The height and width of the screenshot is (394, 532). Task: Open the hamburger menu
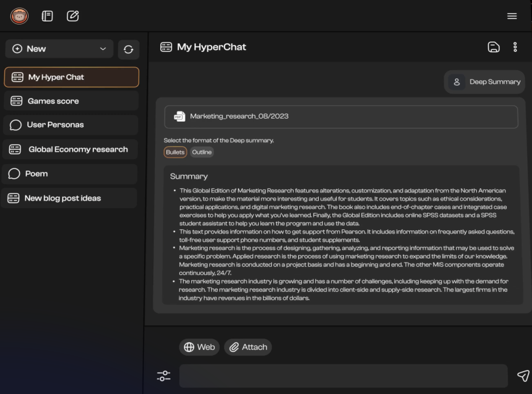[x=512, y=16]
